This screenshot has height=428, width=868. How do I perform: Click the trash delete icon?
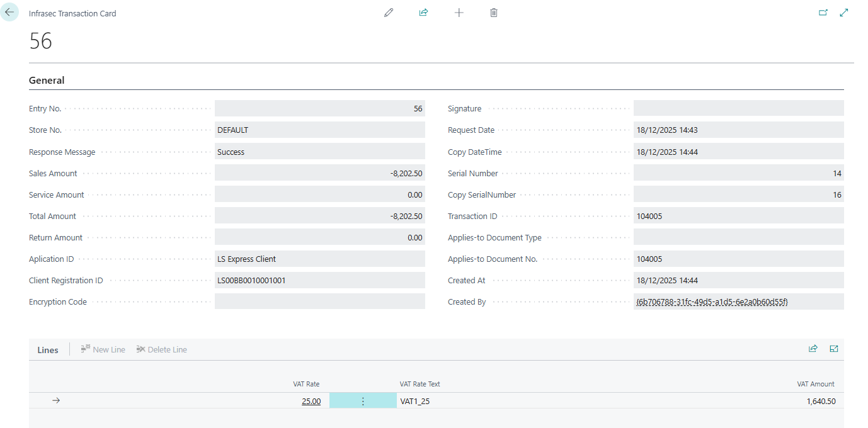pos(494,13)
